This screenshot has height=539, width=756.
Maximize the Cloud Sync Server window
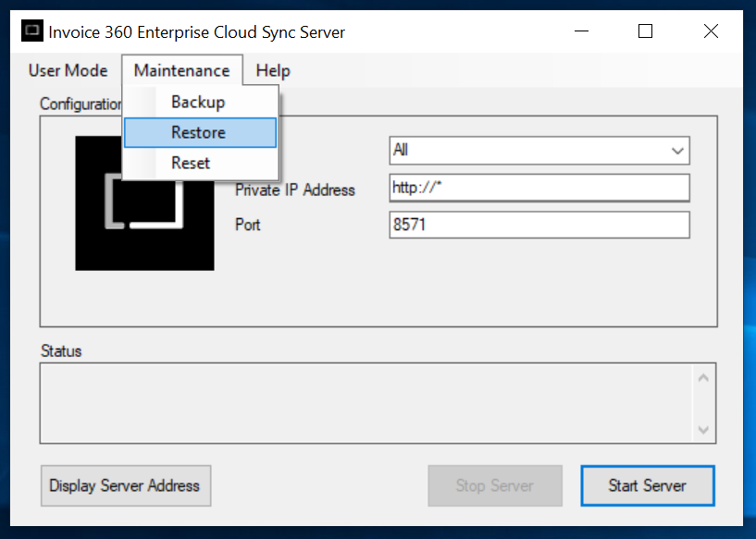pos(645,31)
